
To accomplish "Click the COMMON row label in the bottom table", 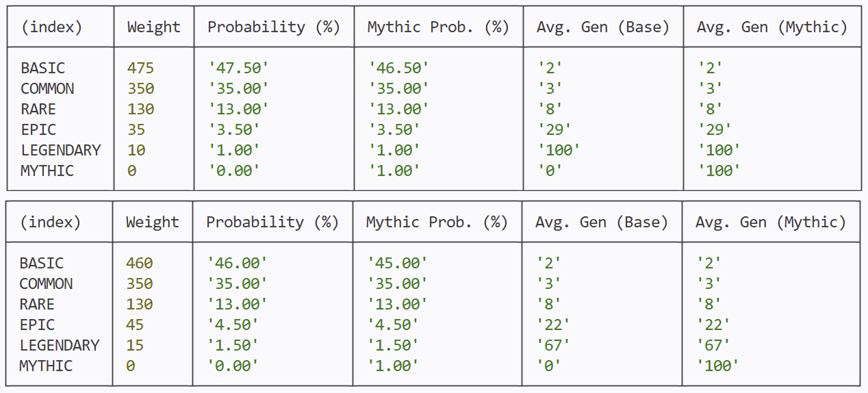I will [x=47, y=283].
